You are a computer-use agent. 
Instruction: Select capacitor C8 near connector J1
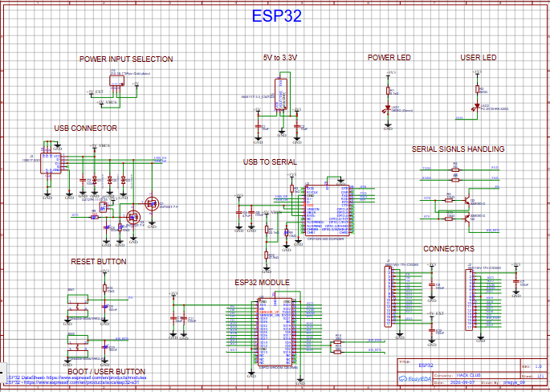(432, 284)
